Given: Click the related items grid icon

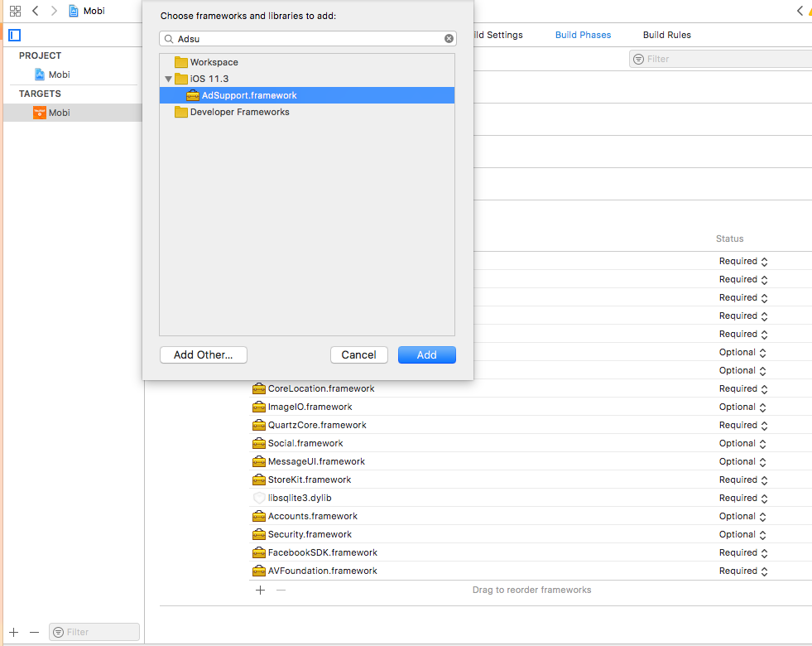Looking at the screenshot, I should click(x=15, y=11).
